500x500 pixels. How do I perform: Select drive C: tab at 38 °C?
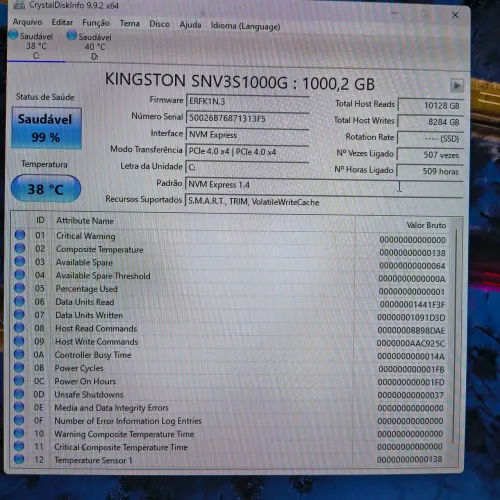tap(36, 45)
